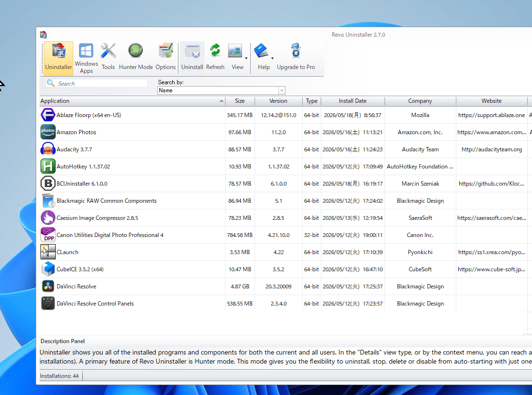This screenshot has width=532, height=395.
Task: Click the https://support.ablaze.one website cell
Action: tap(492, 115)
